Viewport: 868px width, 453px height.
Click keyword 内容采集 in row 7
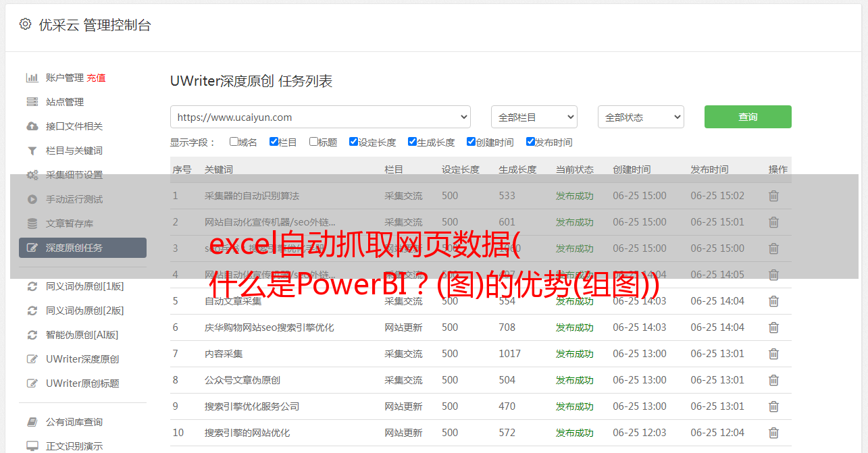pyautogui.click(x=224, y=354)
